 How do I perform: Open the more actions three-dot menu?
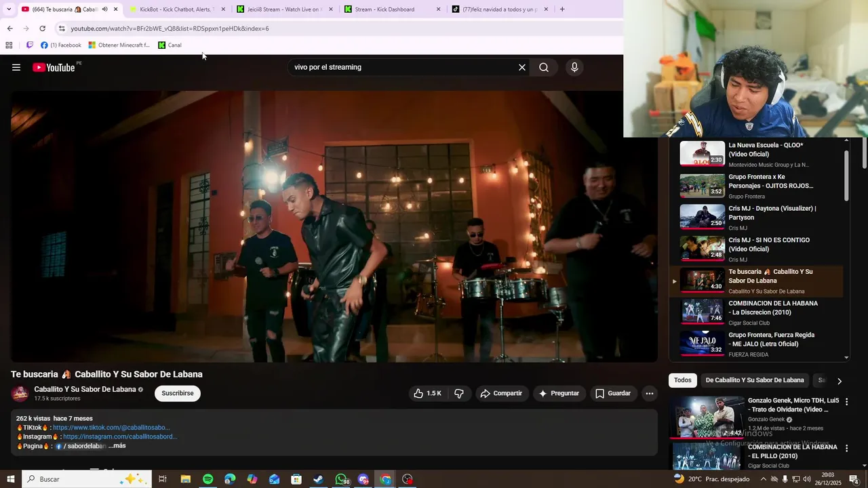[649, 393]
